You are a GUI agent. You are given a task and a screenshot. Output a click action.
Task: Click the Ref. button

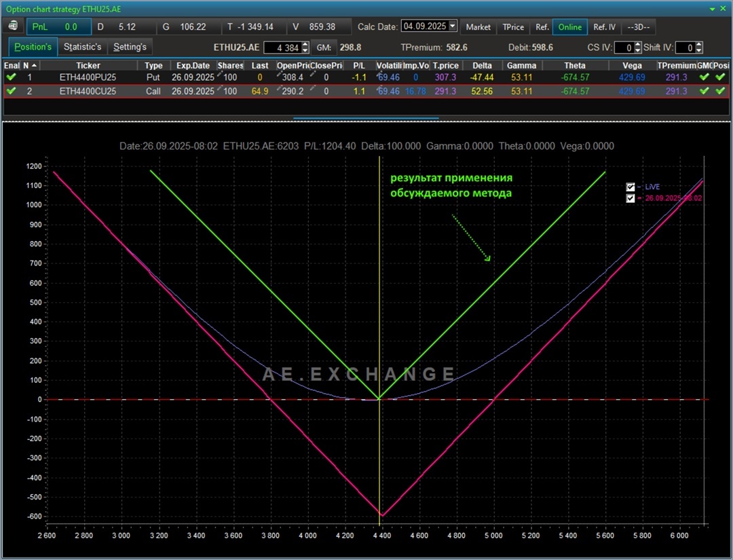pyautogui.click(x=542, y=27)
